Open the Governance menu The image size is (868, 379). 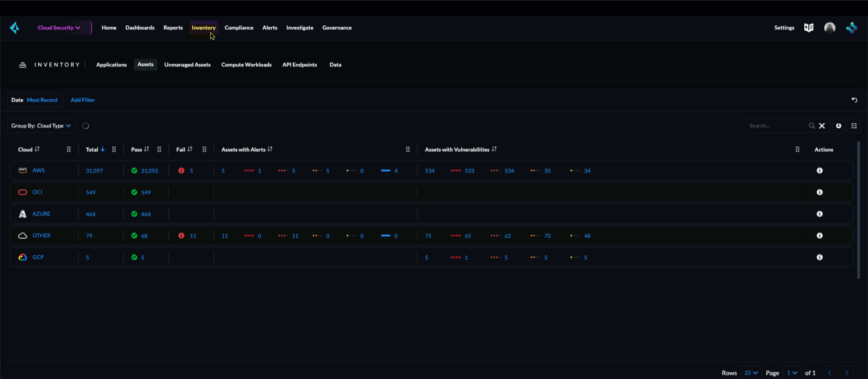coord(337,28)
